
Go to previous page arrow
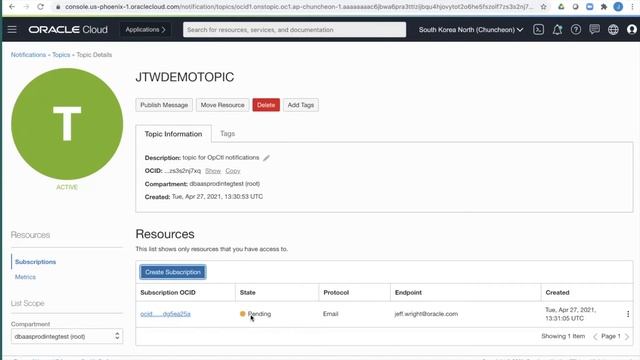point(595,336)
